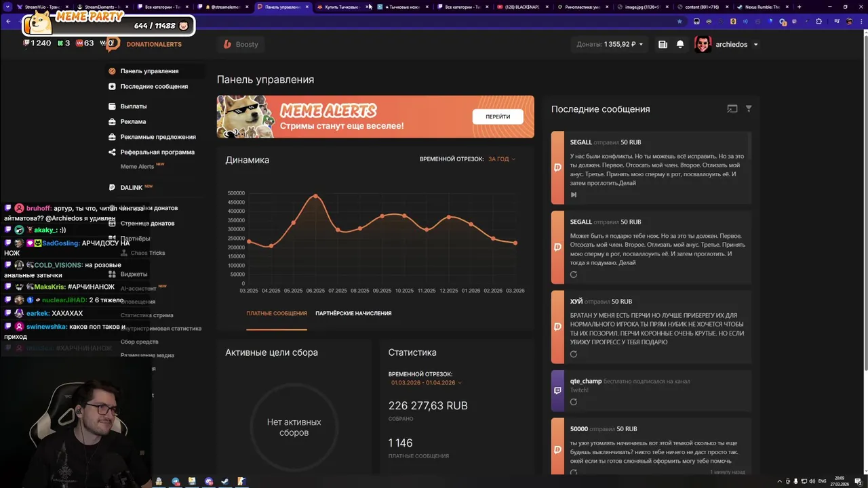Screen dimensions: 868x488
Task: Expand the Донаты balance dropdown
Action: 642,45
